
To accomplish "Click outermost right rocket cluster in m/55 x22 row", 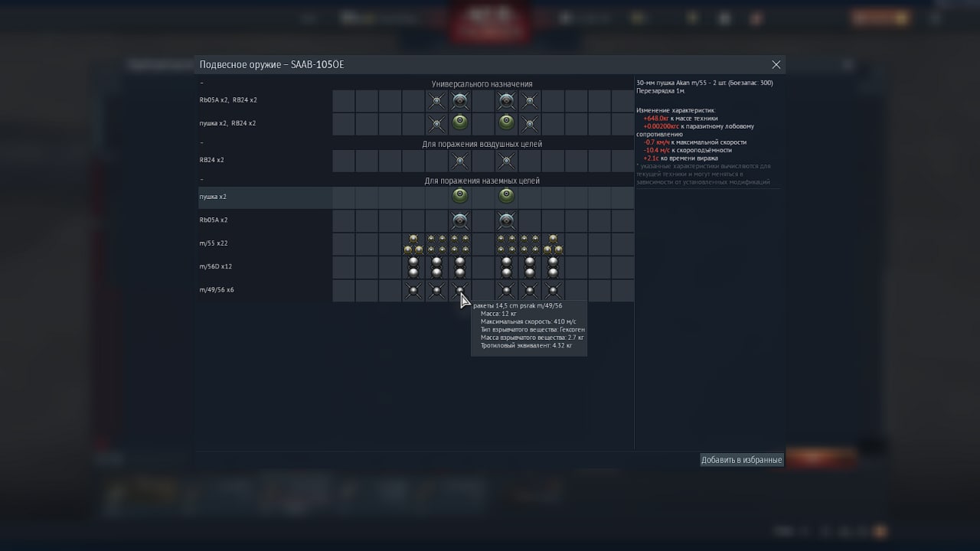I will (x=553, y=244).
